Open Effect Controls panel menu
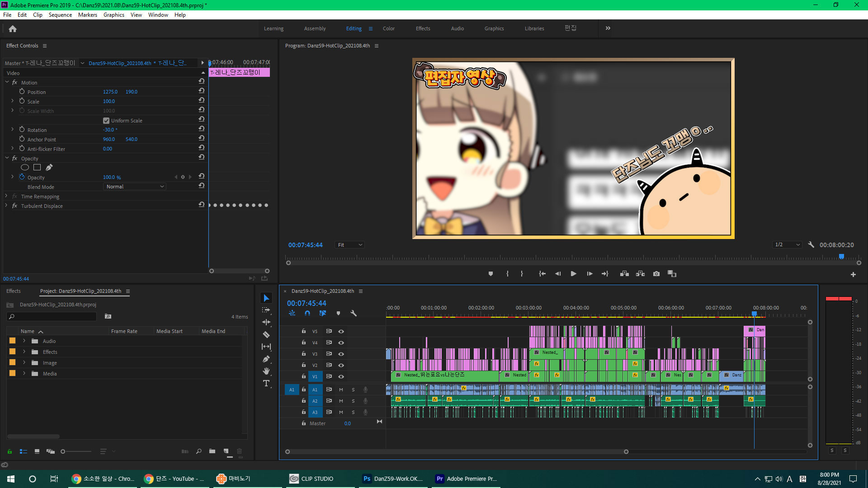This screenshot has width=868, height=488. click(45, 46)
